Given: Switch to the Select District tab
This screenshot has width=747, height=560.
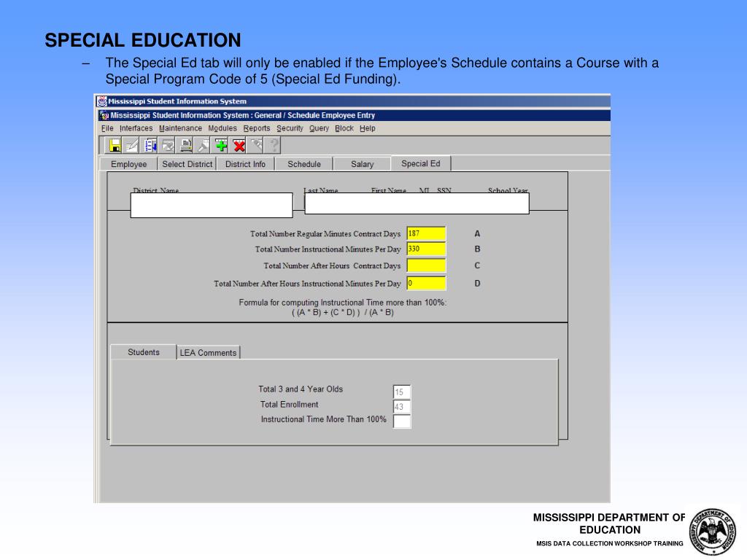Looking at the screenshot, I should coord(187,164).
